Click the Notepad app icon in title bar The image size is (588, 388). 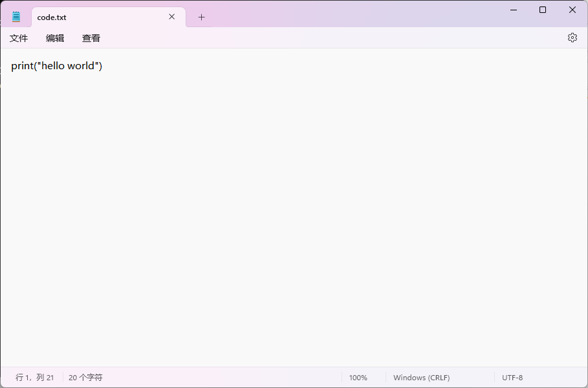coord(16,17)
